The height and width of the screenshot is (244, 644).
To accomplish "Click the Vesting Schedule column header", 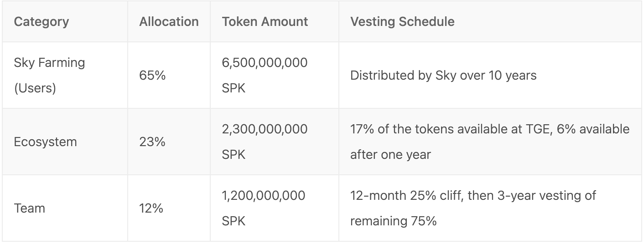I will pyautogui.click(x=402, y=22).
